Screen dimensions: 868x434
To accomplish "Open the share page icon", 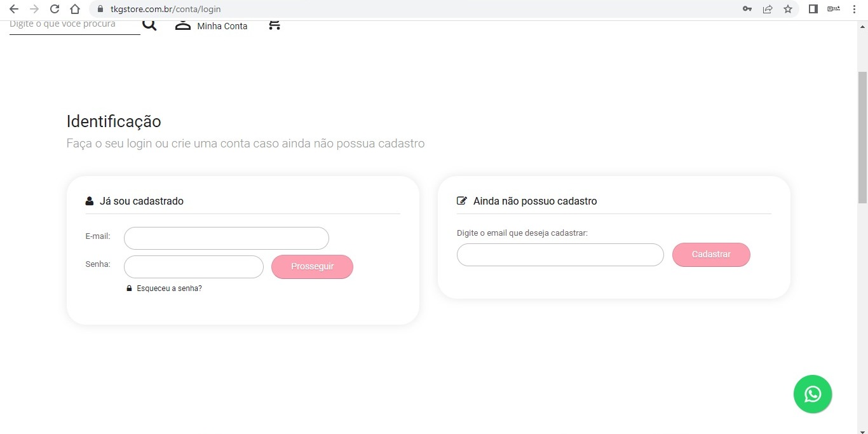I will pyautogui.click(x=768, y=9).
